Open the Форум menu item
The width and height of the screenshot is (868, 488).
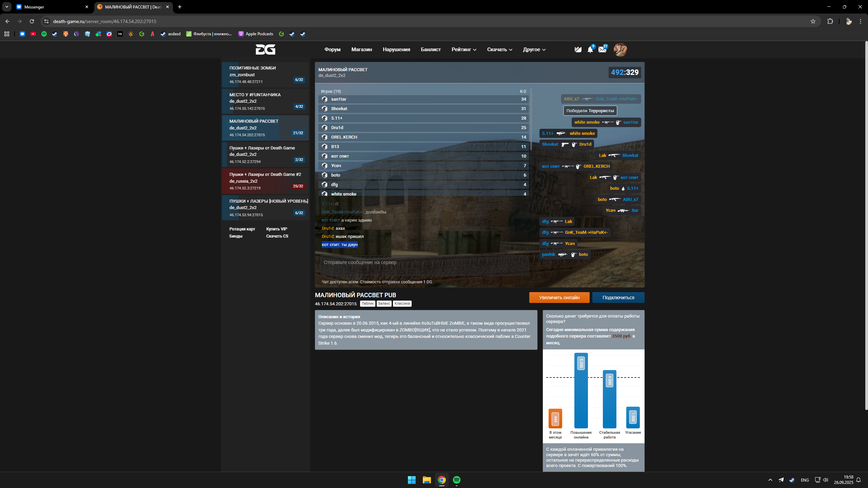(332, 49)
